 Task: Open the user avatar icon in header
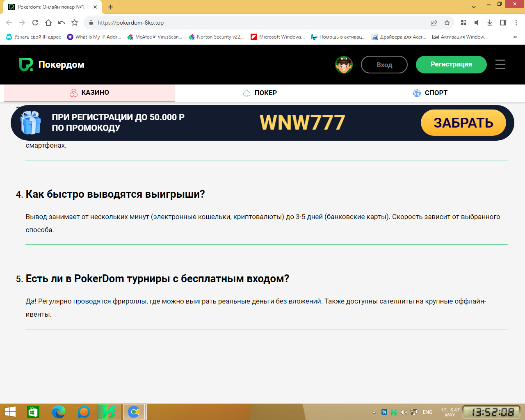coord(344,64)
